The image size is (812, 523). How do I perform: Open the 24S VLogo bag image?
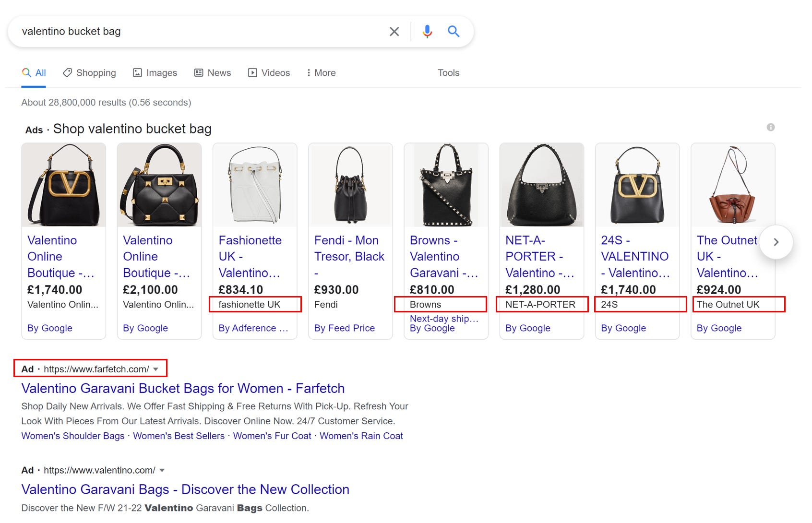[x=637, y=185]
